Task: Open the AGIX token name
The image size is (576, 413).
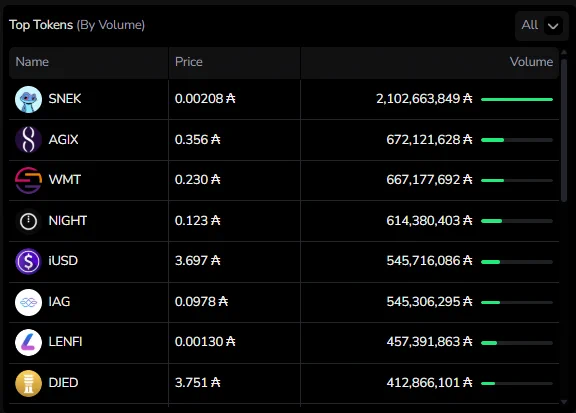Action: tap(63, 140)
